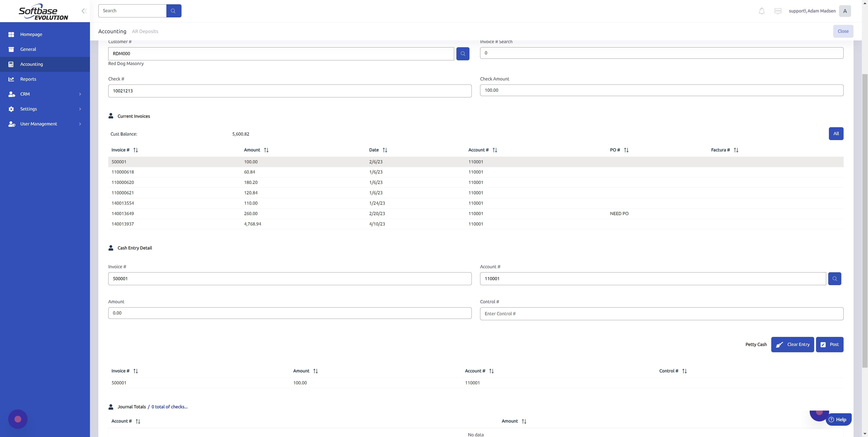Image resolution: width=868 pixels, height=437 pixels.
Task: Click the top search magnifier button
Action: coord(174,11)
